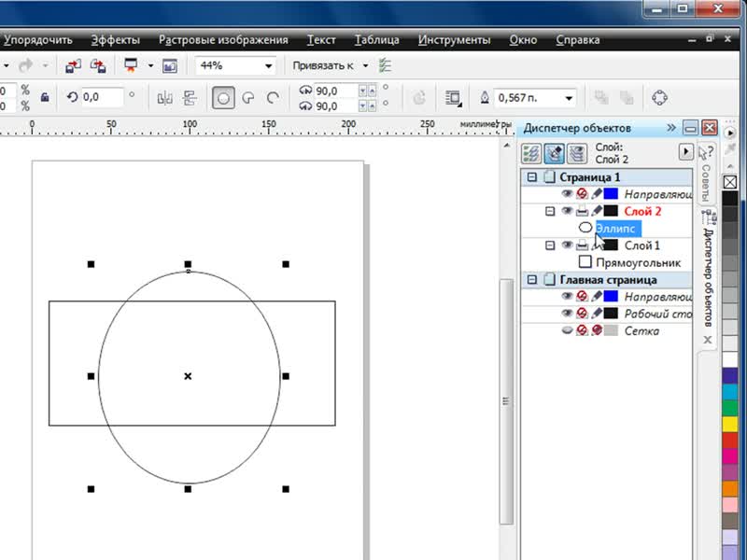The height and width of the screenshot is (560, 747).
Task: Click the Export icon in the toolbar
Action: [98, 65]
